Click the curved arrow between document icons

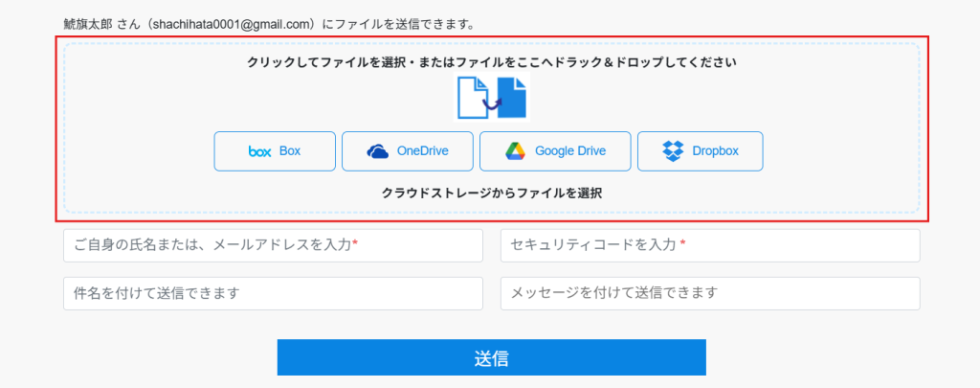(492, 102)
